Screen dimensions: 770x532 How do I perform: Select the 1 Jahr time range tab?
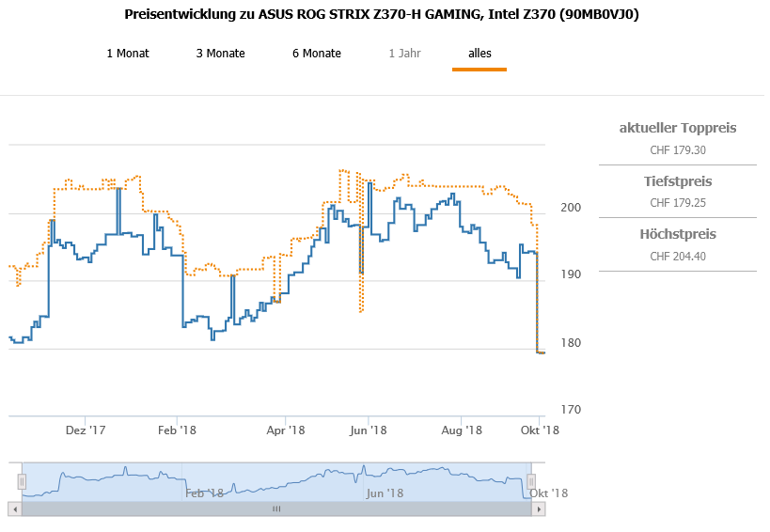pos(404,54)
